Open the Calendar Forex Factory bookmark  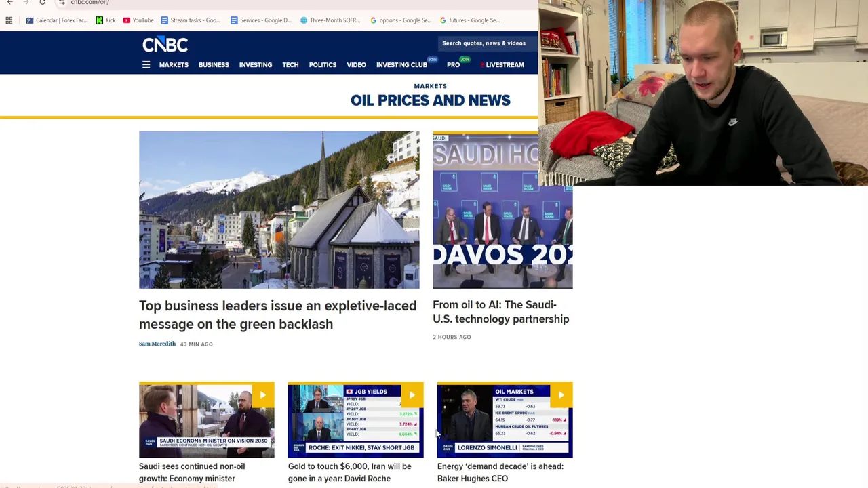(x=57, y=20)
